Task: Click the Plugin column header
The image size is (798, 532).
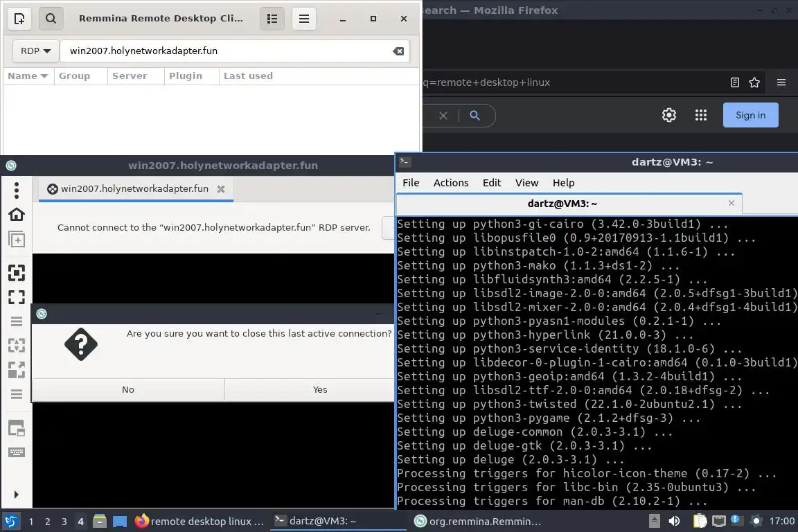Action: click(191, 76)
